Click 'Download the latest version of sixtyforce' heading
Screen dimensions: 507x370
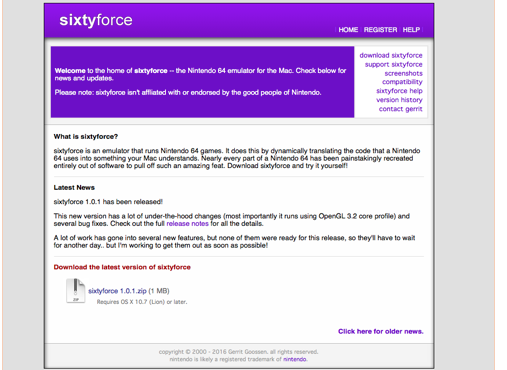pyautogui.click(x=122, y=267)
